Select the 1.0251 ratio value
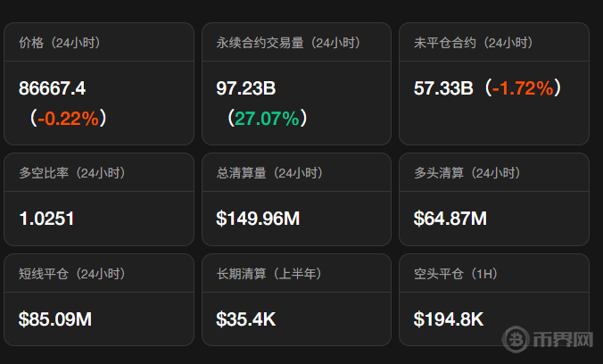 click(46, 217)
